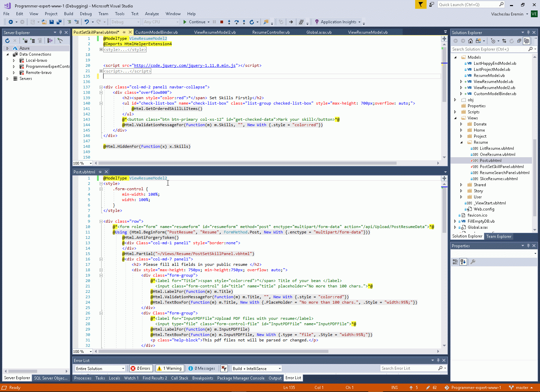The image size is (540, 392).
Task: Toggle the 0 Errors filter
Action: point(140,368)
